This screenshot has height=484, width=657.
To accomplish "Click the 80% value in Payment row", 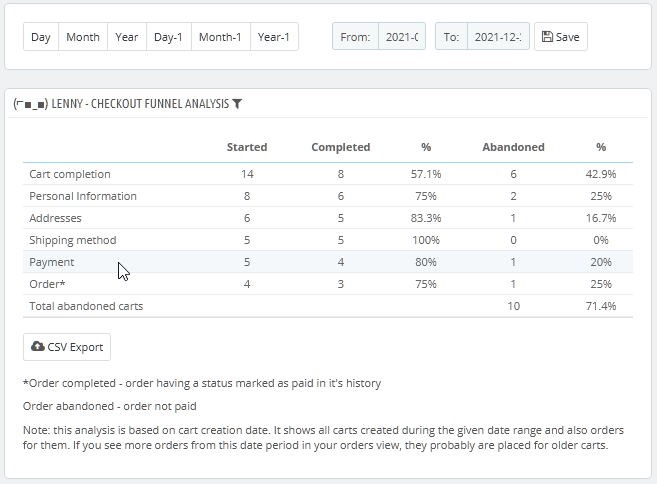I will (x=426, y=262).
